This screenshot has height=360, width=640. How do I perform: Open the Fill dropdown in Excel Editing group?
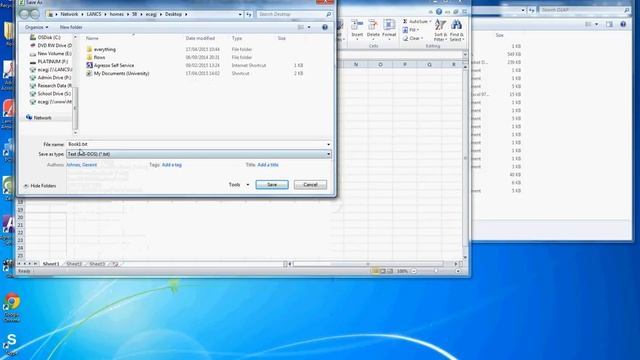pyautogui.click(x=410, y=30)
